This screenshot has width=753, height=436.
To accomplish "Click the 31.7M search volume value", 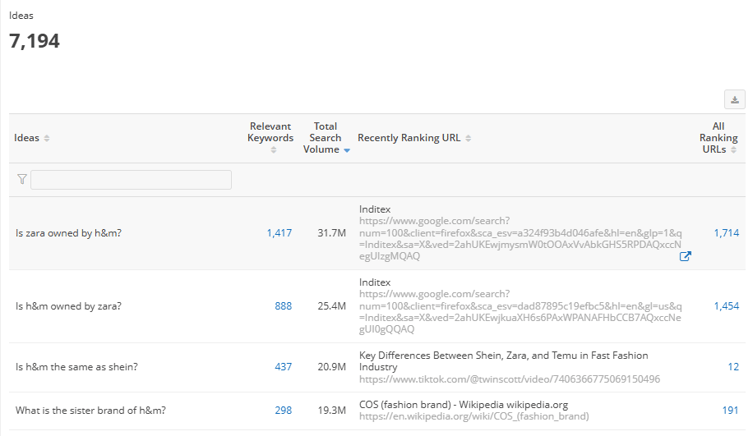I will [331, 233].
